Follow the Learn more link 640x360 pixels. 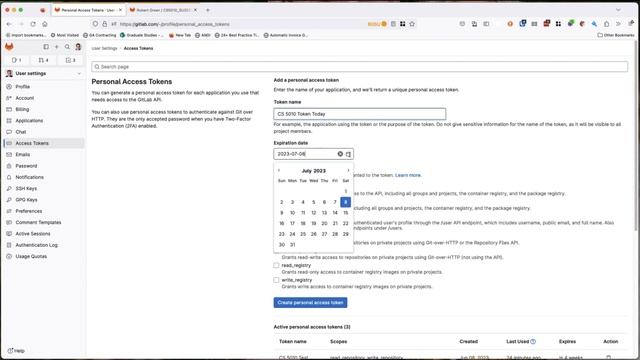point(408,175)
